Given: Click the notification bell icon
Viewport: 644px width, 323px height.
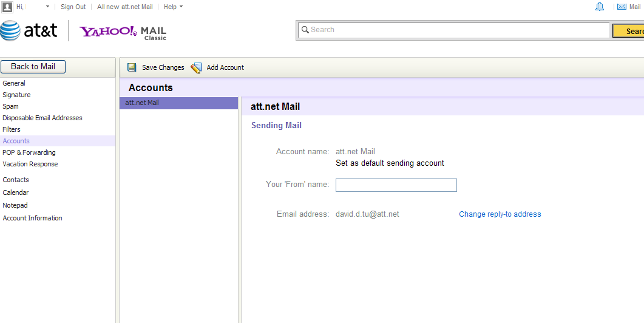Looking at the screenshot, I should click(600, 7).
